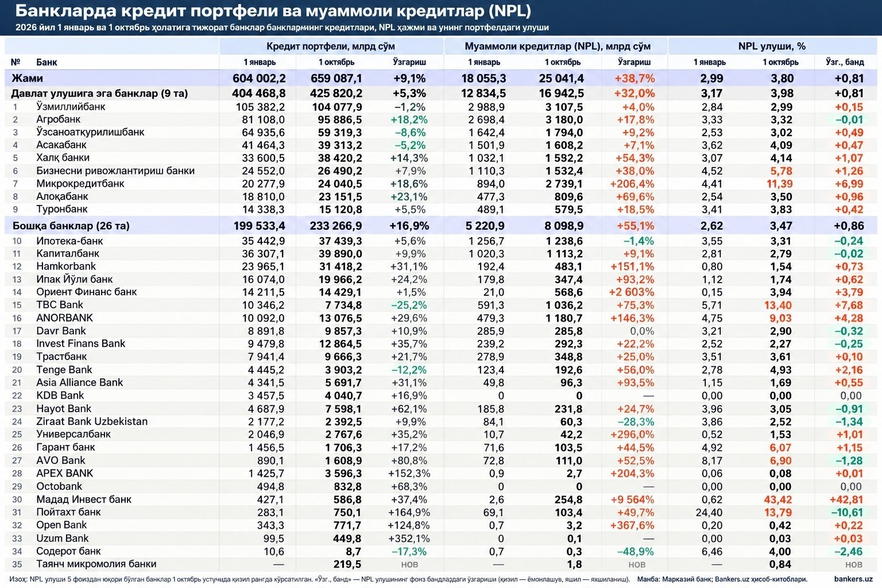Select the Таянч микромолия банки row

pyautogui.click(x=441, y=564)
